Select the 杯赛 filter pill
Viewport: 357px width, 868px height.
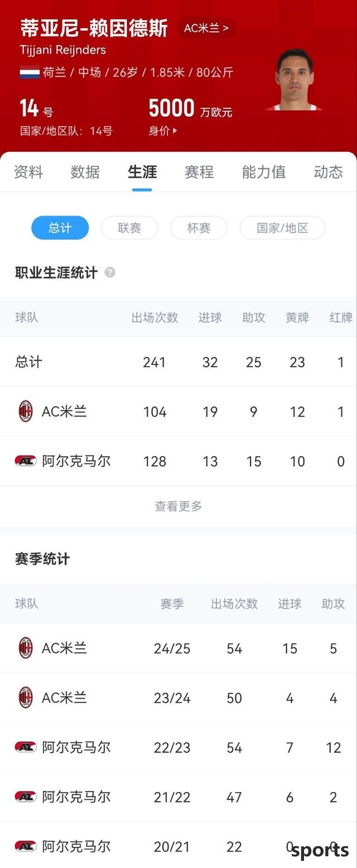coord(199,228)
